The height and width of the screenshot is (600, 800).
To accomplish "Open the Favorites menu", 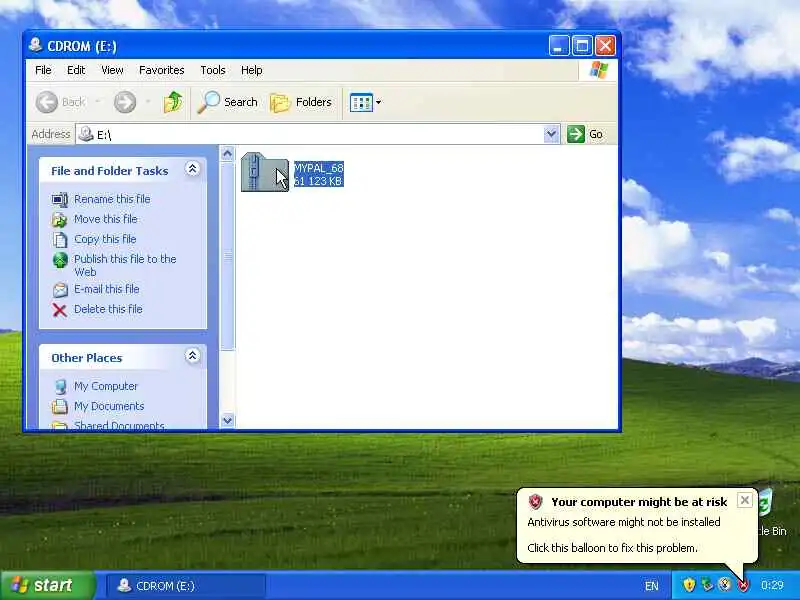I will (161, 70).
